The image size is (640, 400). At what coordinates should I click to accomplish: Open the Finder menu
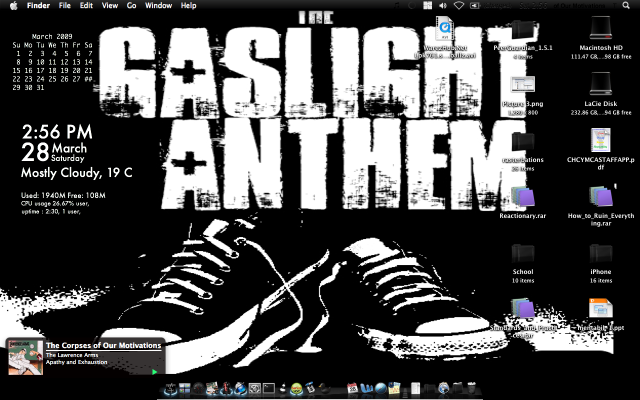[x=38, y=6]
